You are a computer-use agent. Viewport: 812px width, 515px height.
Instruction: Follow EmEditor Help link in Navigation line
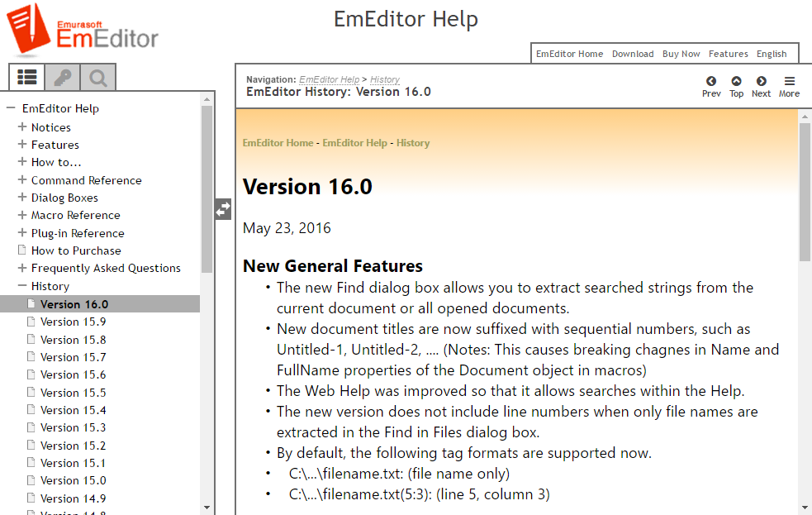point(330,79)
